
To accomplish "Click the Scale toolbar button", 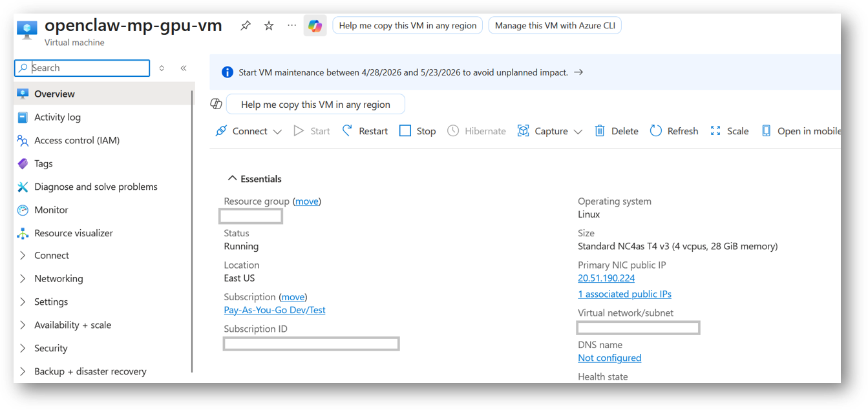I will coord(730,131).
